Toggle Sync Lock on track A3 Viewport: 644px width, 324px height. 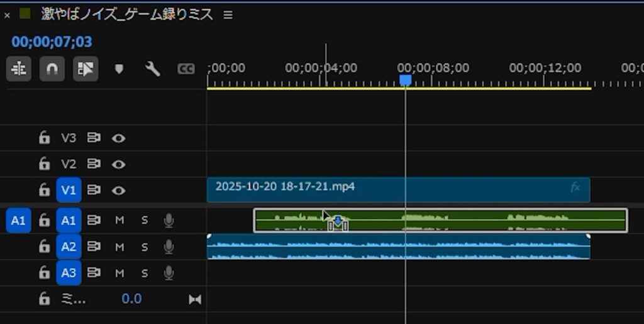pyautogui.click(x=94, y=272)
